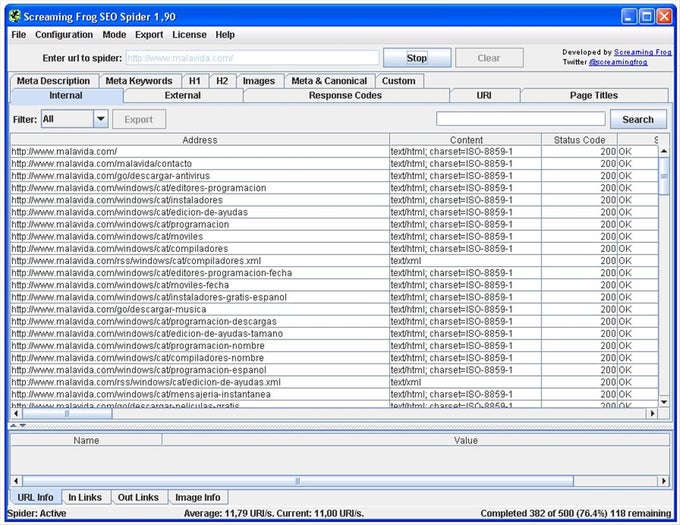Click the lower pane horizontal scrollbar thumb
The image size is (680, 525).
(298, 481)
